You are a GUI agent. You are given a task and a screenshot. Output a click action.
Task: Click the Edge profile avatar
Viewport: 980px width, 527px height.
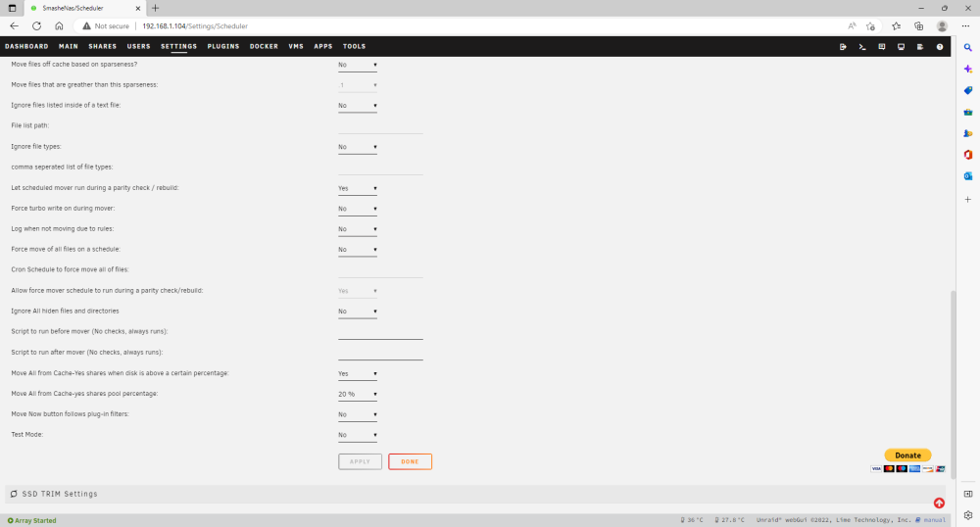[x=942, y=26]
